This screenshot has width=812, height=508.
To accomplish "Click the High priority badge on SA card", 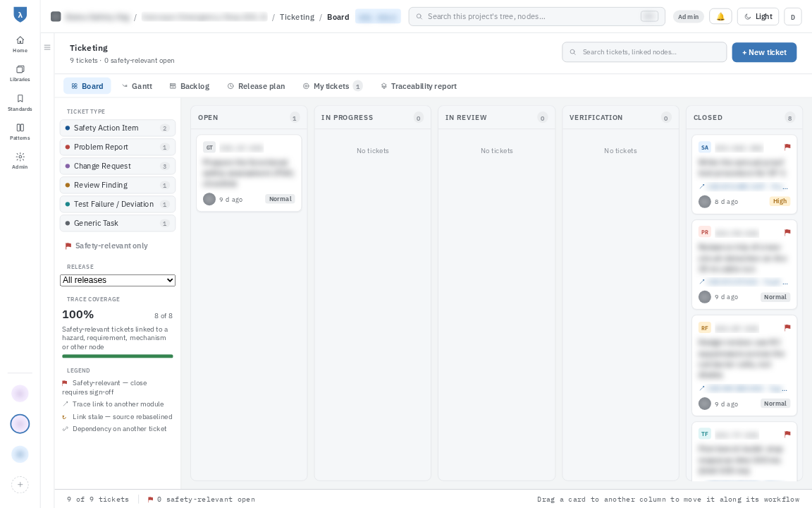I will [x=780, y=201].
